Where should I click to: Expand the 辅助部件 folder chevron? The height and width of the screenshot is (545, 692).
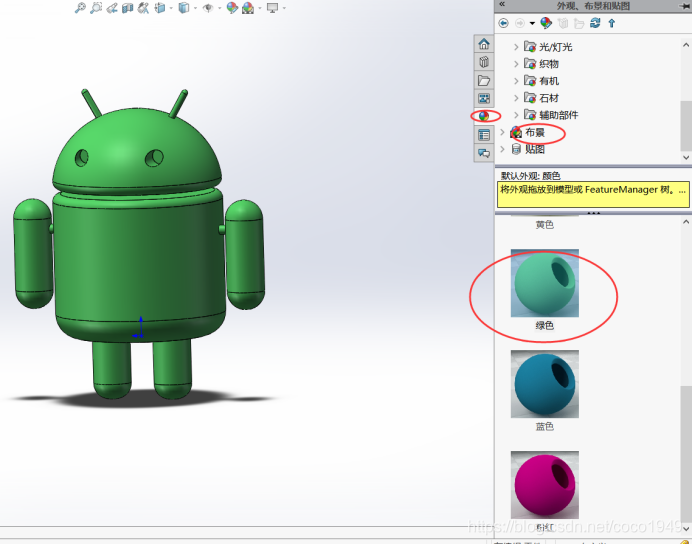point(516,115)
